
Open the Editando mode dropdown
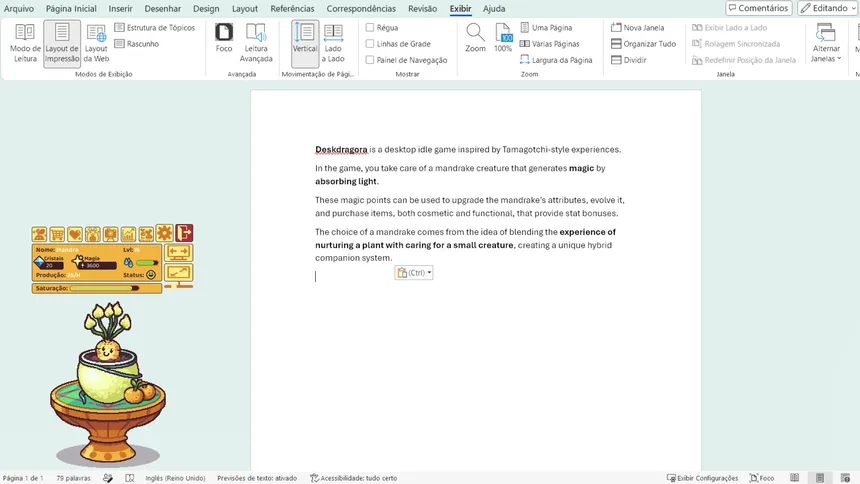pyautogui.click(x=828, y=8)
